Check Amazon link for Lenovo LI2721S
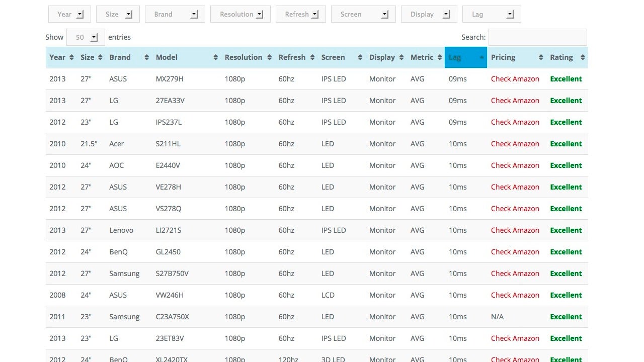 [515, 230]
